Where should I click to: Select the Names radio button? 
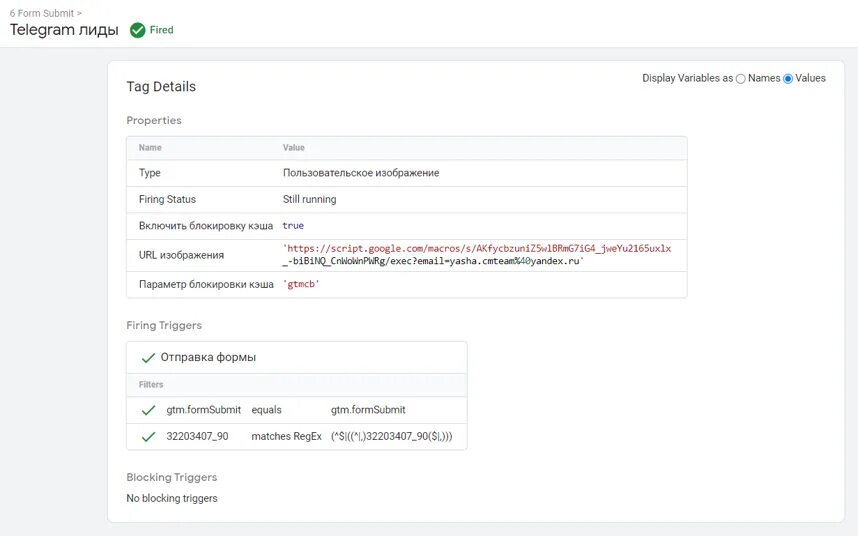coord(740,79)
